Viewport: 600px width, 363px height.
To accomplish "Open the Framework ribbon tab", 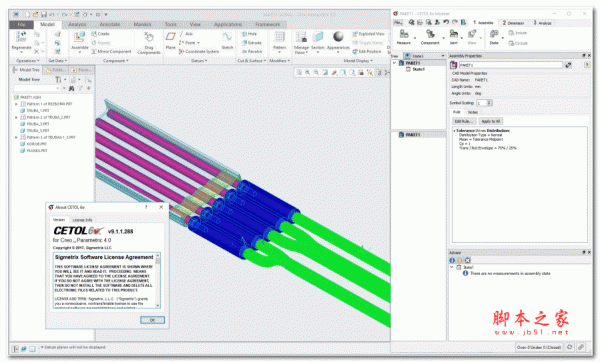I will tap(267, 24).
